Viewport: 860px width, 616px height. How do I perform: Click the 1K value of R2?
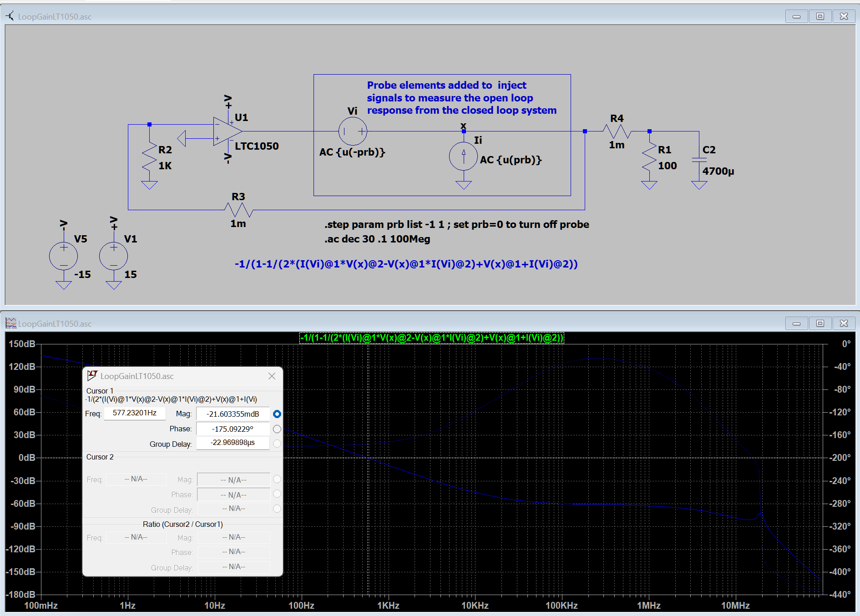[165, 166]
